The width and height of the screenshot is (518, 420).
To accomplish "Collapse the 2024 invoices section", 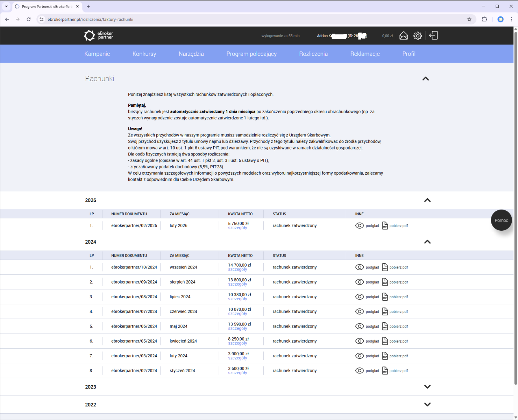I will [x=427, y=242].
